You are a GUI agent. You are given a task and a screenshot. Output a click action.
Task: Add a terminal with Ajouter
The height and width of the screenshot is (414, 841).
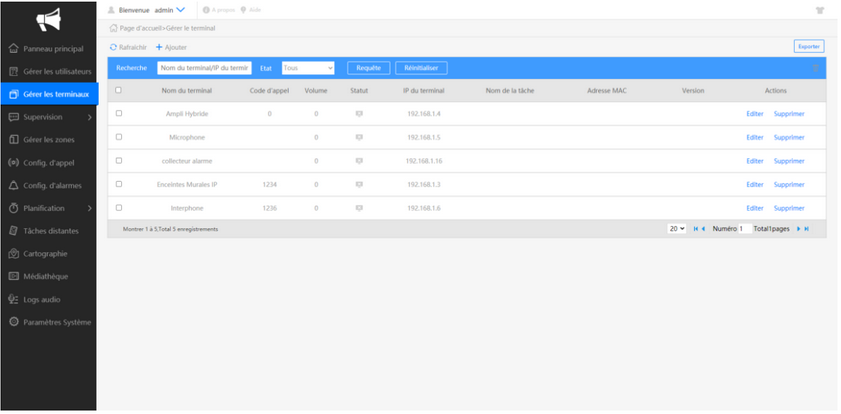click(x=171, y=47)
